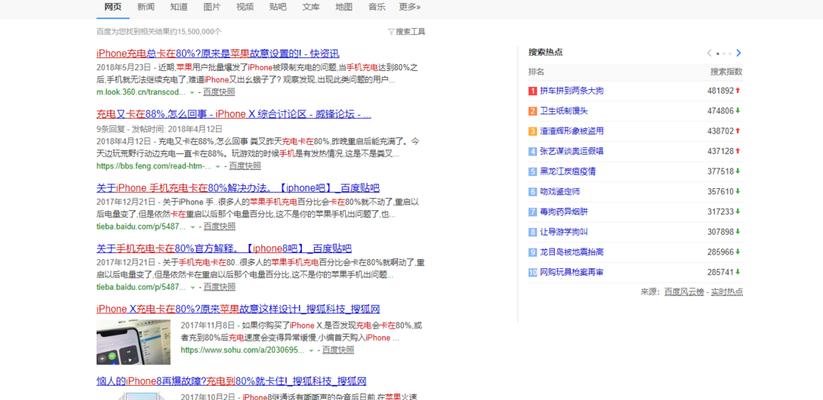Click the green down arrow beside 474806
This screenshot has height=400, width=823.
[738, 111]
